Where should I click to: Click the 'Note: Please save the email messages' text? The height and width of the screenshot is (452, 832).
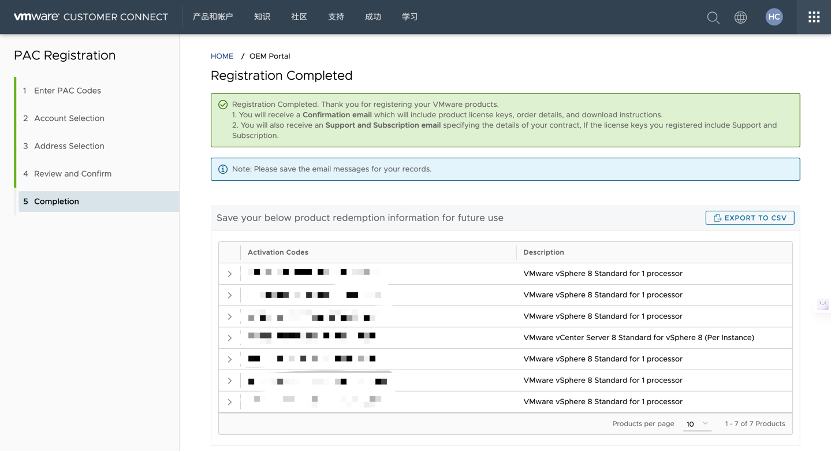[x=332, y=169]
